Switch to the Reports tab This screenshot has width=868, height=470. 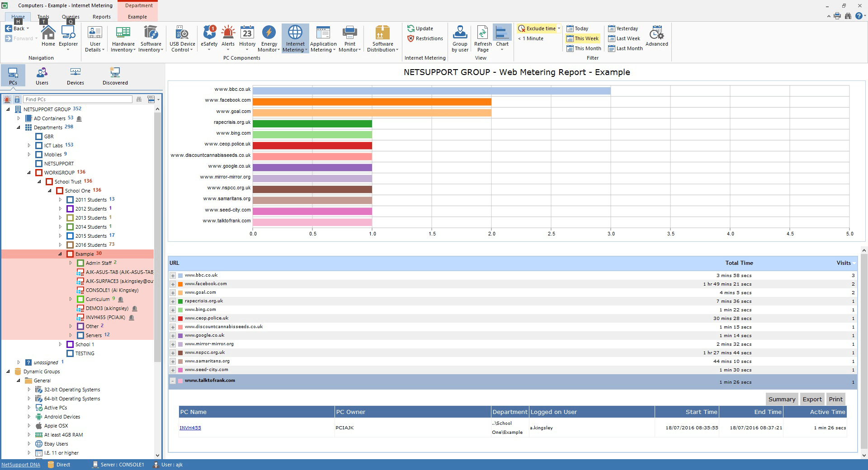click(101, 16)
